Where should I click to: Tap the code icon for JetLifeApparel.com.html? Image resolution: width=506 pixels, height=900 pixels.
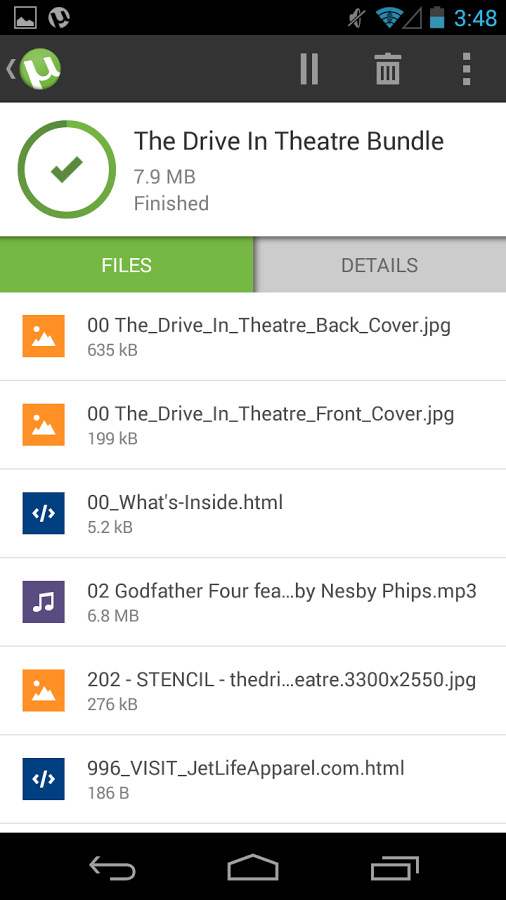coord(44,779)
